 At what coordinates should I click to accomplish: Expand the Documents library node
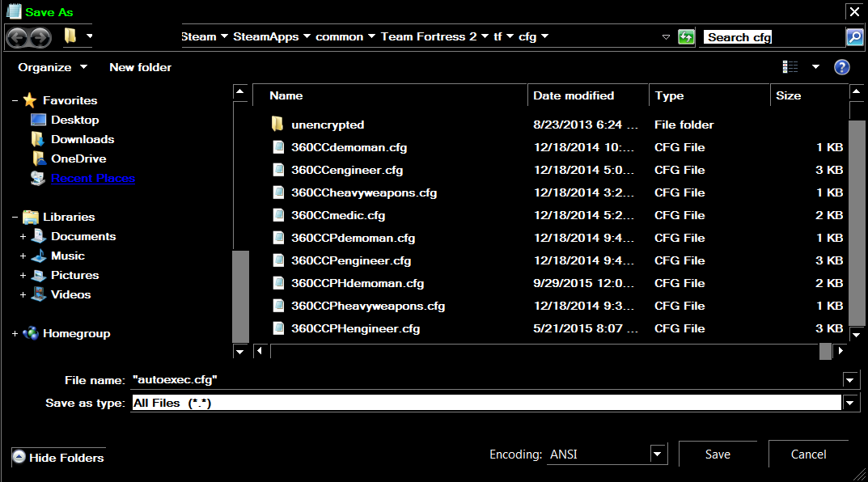coord(23,236)
